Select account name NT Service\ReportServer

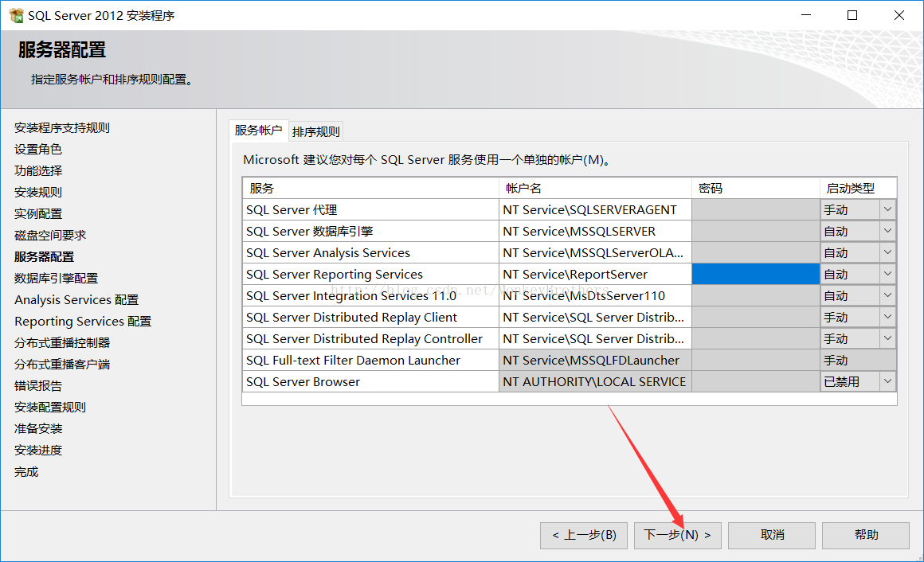pyautogui.click(x=595, y=274)
